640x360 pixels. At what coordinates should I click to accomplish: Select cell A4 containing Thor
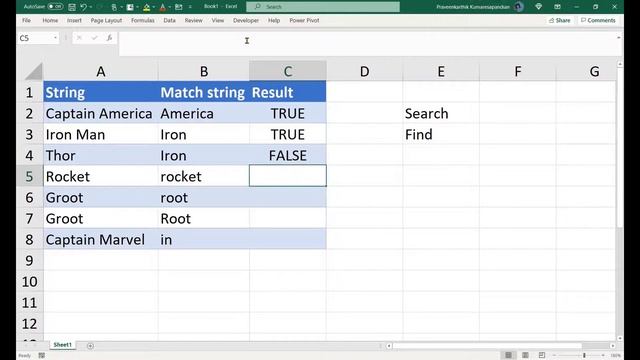tap(101, 155)
